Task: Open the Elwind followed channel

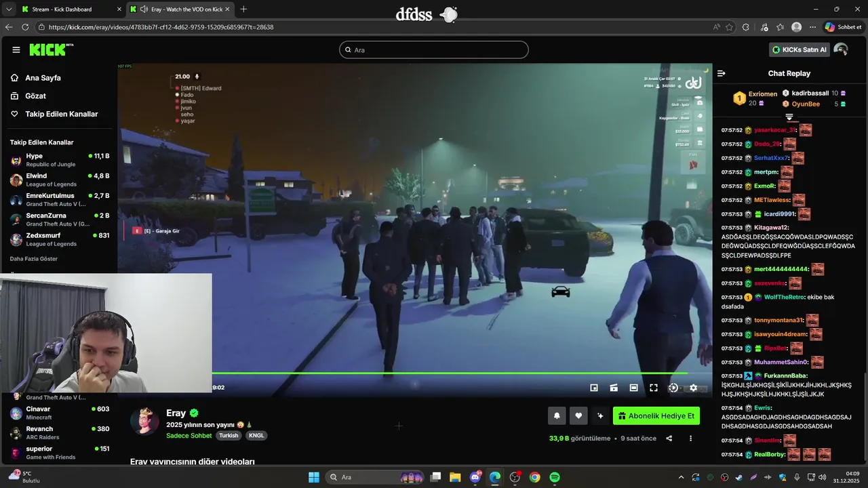Action: pyautogui.click(x=60, y=180)
